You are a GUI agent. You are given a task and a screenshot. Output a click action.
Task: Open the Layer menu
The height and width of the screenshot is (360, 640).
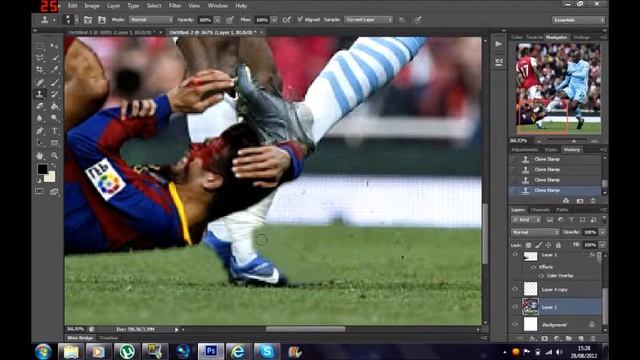pos(113,6)
